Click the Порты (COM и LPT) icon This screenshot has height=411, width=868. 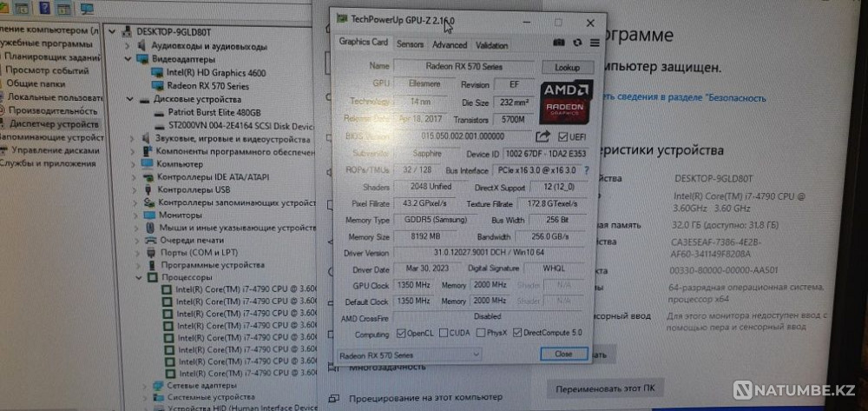pos(151,253)
